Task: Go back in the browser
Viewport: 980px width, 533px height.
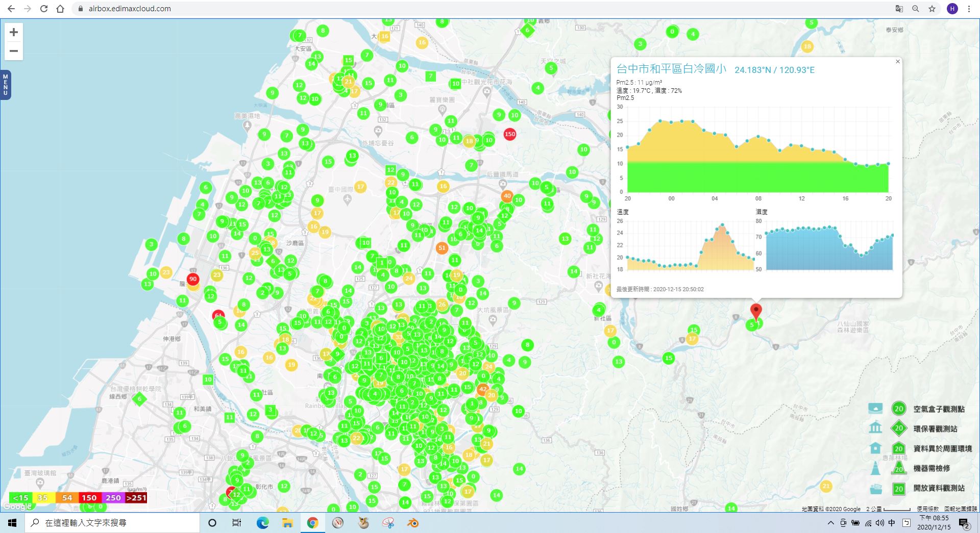Action: tap(11, 9)
